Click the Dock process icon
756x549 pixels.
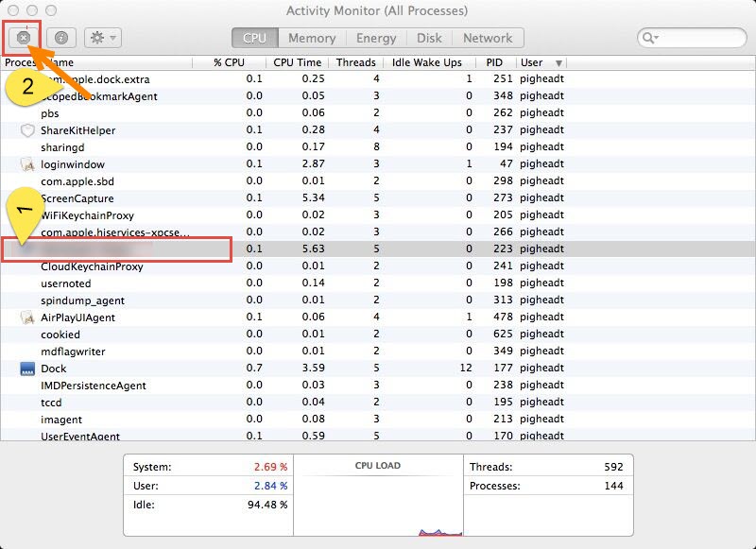27,369
